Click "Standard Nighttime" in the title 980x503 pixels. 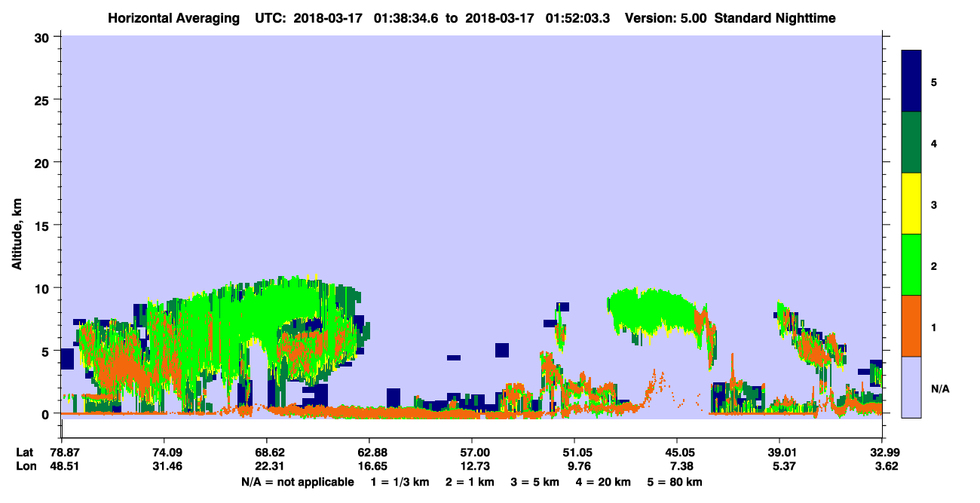pyautogui.click(x=775, y=18)
